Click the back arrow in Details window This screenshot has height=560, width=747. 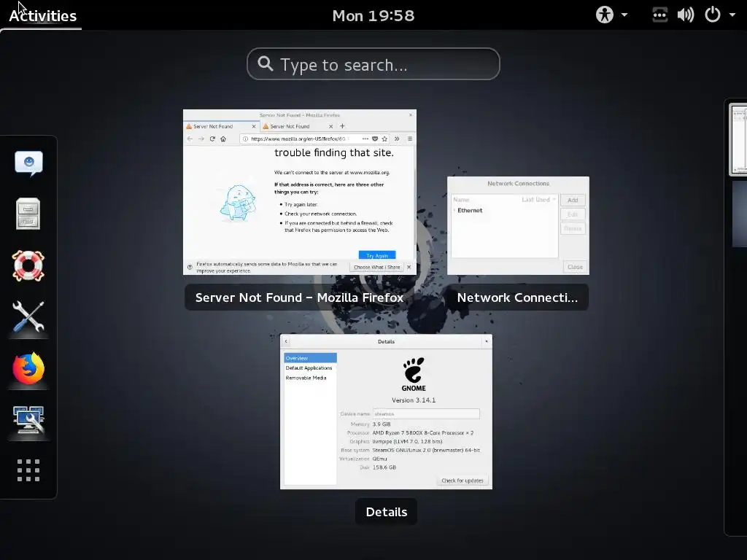click(x=286, y=341)
